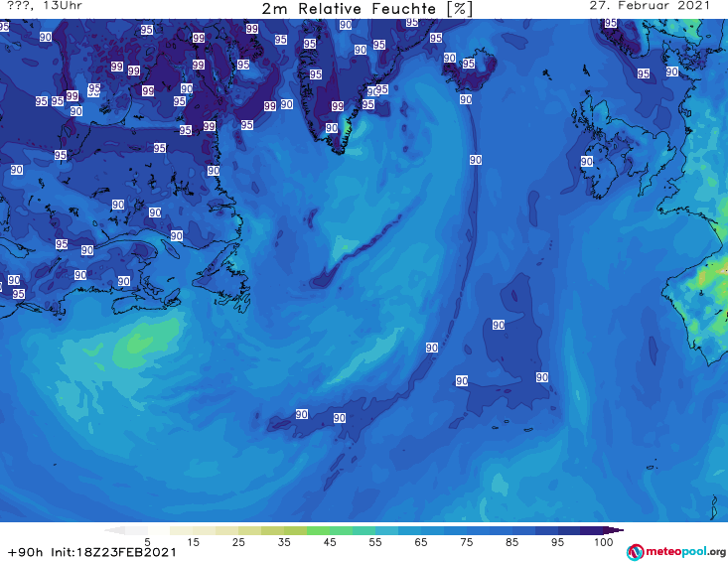Screen dimensions: 728x562
Task: Click the green legend segment just left of 45
Action: [318, 530]
